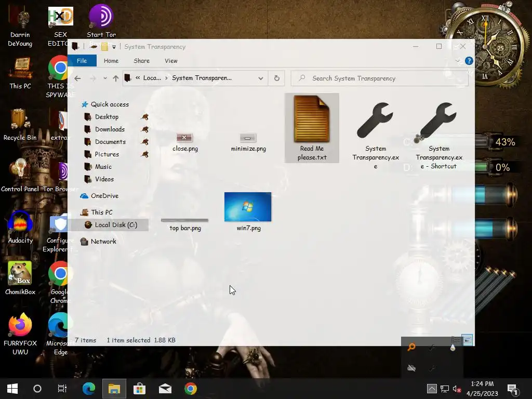Screen dimensions: 532x399
Task: Open Videos in navigation pane
Action: [104, 179]
